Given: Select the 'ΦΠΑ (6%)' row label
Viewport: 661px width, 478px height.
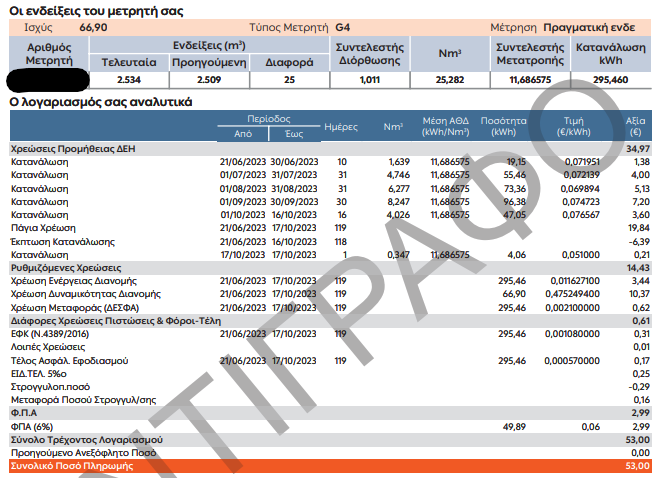Looking at the screenshot, I should pyautogui.click(x=32, y=427).
